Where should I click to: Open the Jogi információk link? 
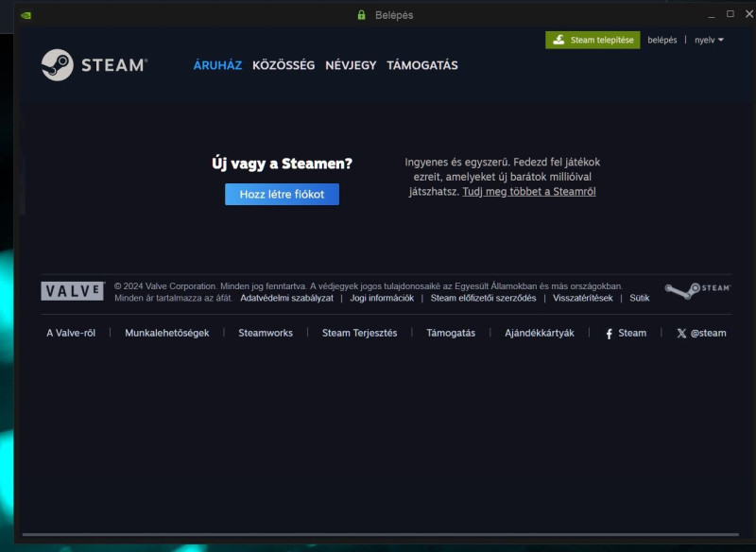tap(382, 298)
